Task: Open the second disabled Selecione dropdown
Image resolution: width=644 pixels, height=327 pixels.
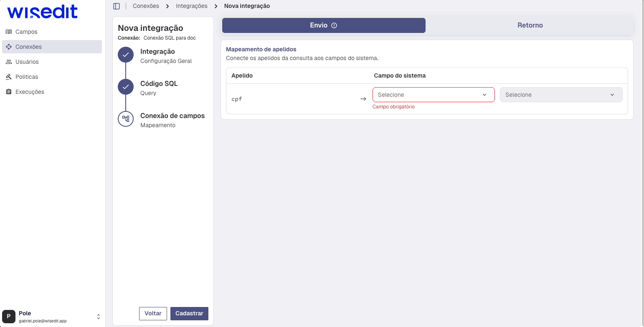Action: 561,95
